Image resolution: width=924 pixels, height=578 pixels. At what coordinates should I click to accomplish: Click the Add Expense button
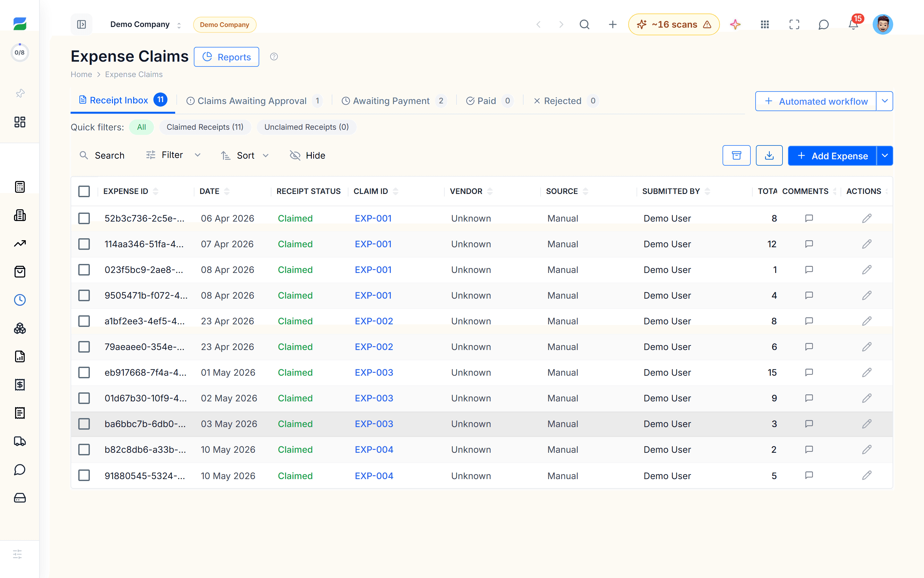coord(832,156)
